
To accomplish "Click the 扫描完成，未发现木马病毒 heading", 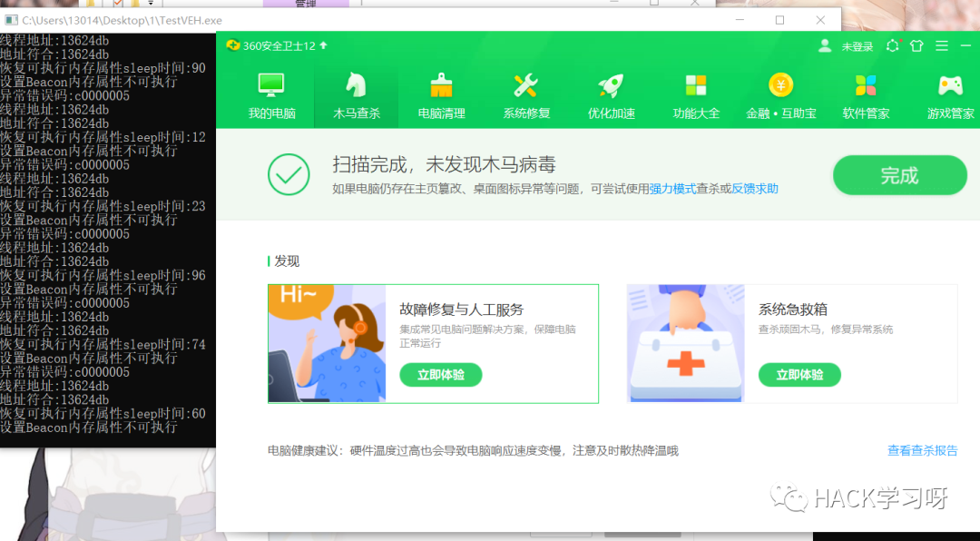I will (444, 164).
